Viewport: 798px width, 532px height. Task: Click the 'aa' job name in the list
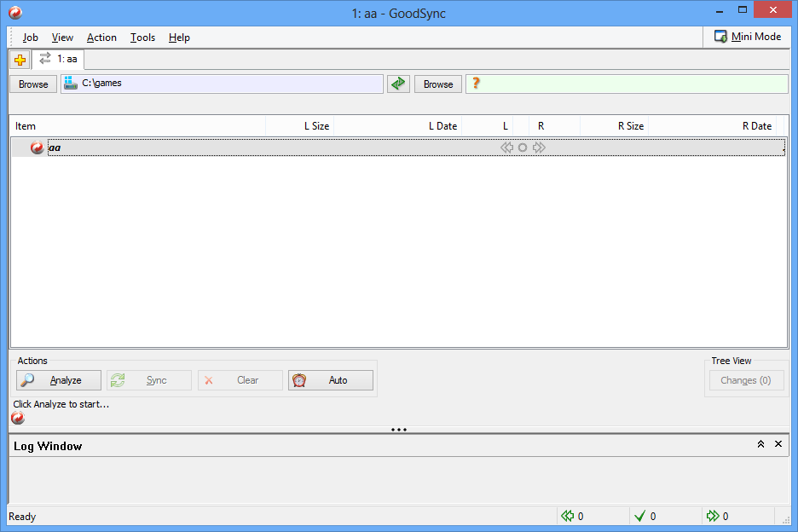55,148
